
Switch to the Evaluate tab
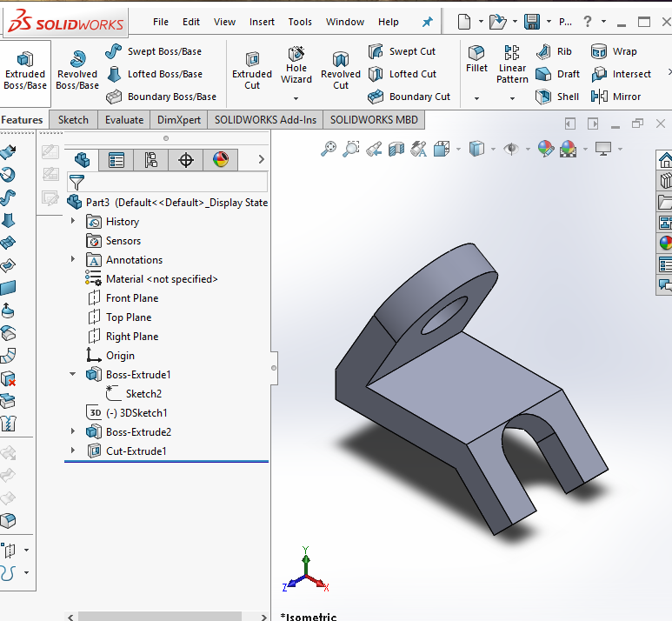click(x=124, y=120)
